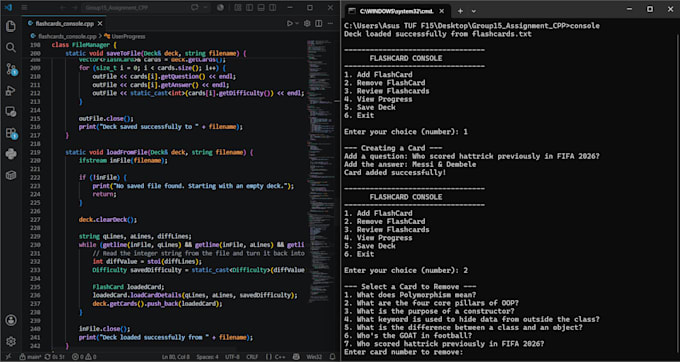
Task: Open the Remote Explorer view
Action: (11, 112)
